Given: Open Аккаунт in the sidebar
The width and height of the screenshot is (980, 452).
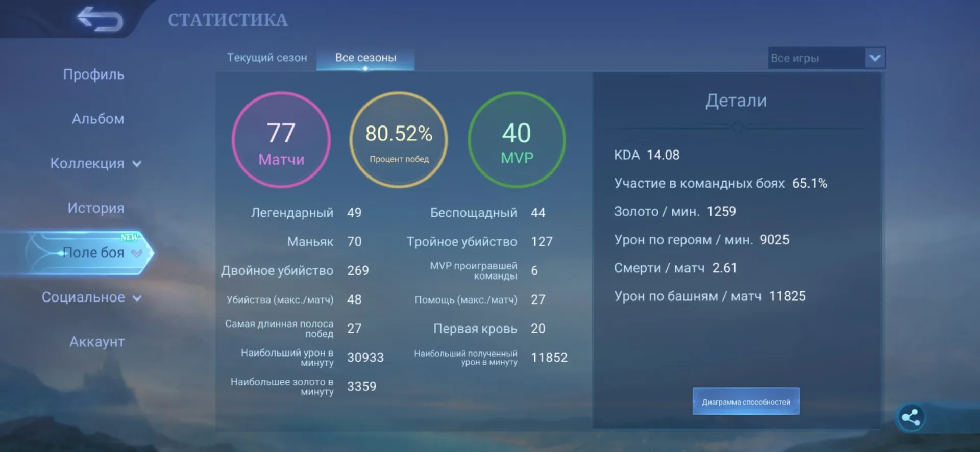Looking at the screenshot, I should pos(96,342).
